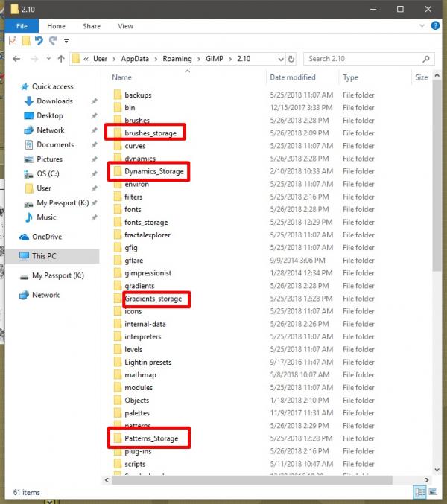Select the Gradients_storage folder
Viewport: 447px width, 504px height.
[153, 299]
